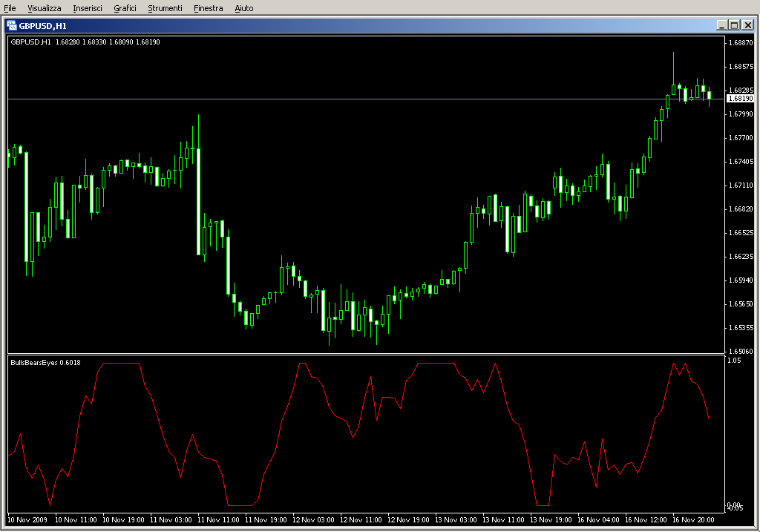Click the 10 Nov 19:00 time label
760x532 pixels.
point(124,520)
